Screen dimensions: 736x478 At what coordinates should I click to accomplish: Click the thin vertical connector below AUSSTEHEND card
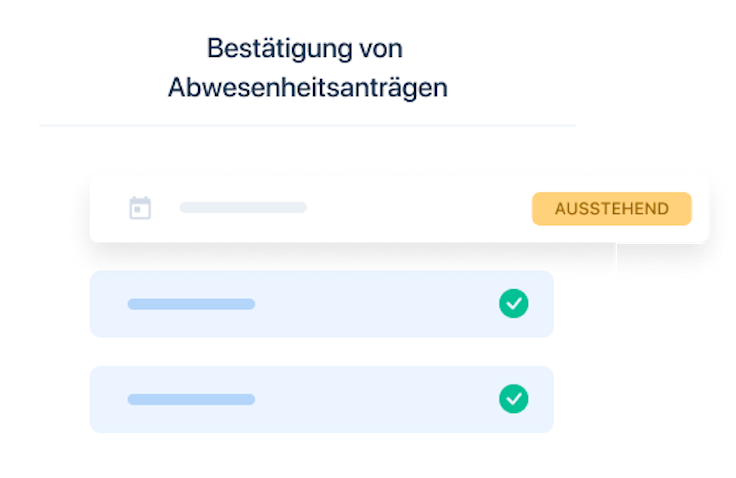coord(616,257)
